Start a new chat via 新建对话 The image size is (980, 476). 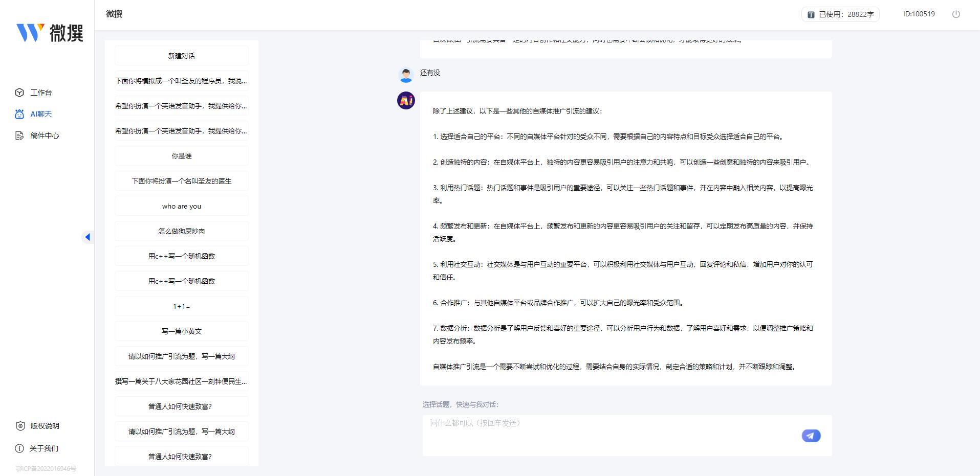click(x=181, y=55)
